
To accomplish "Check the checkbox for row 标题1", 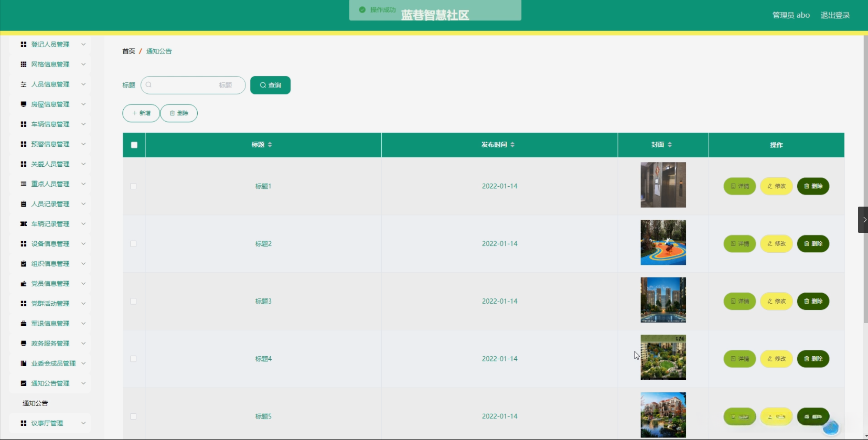I will click(x=133, y=186).
